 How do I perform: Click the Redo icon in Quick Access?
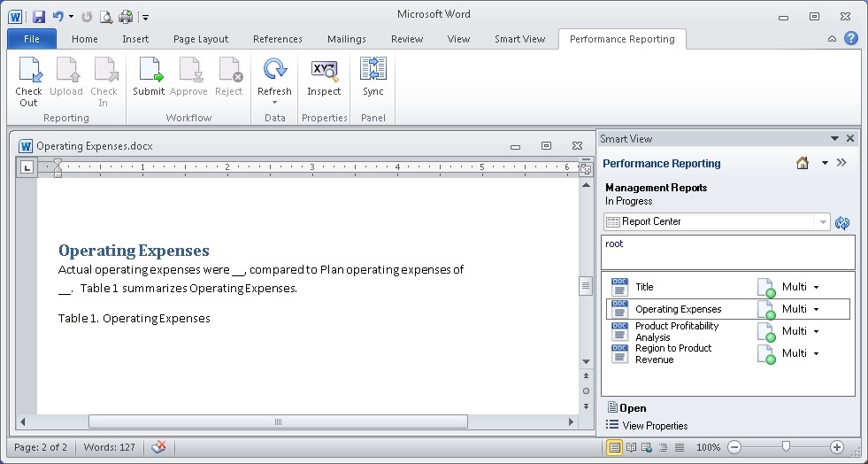(x=87, y=17)
